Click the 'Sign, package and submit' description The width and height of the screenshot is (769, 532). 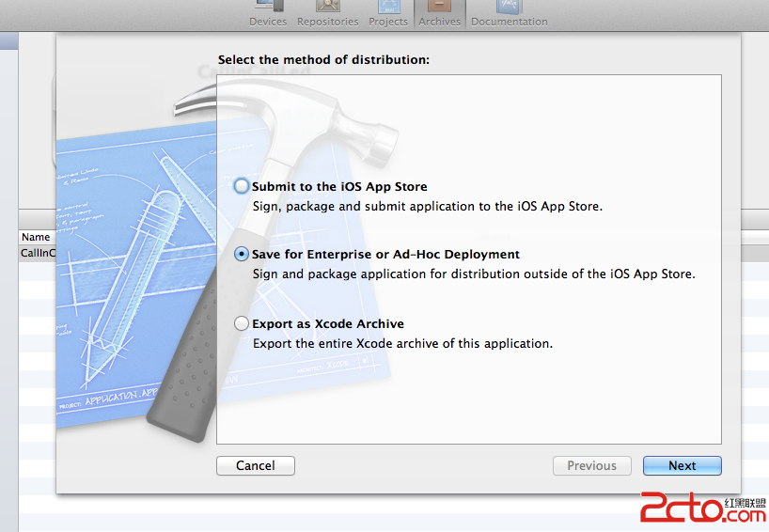coord(427,206)
